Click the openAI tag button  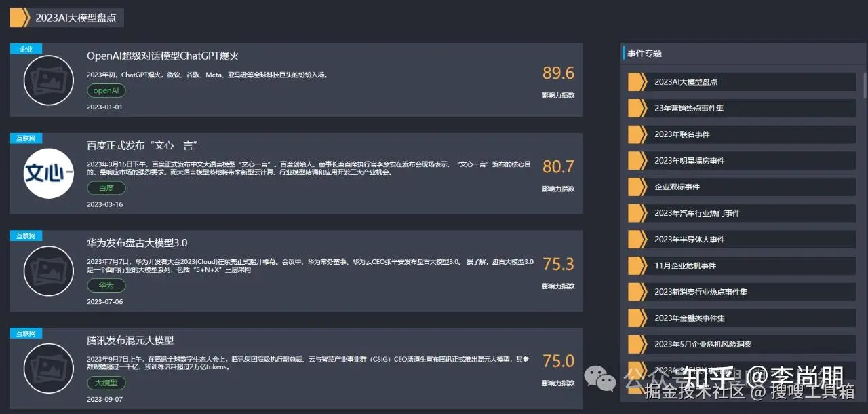pyautogui.click(x=106, y=90)
